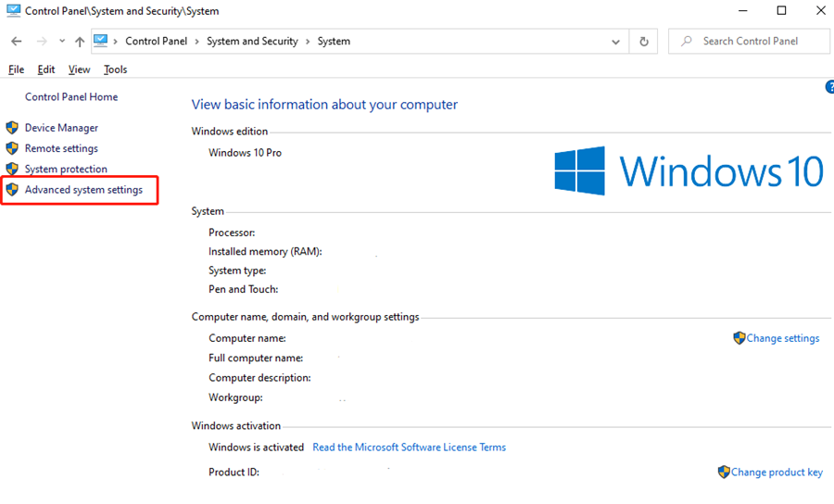Click the System protection shield icon
The width and height of the screenshot is (834, 504).
[x=12, y=169]
